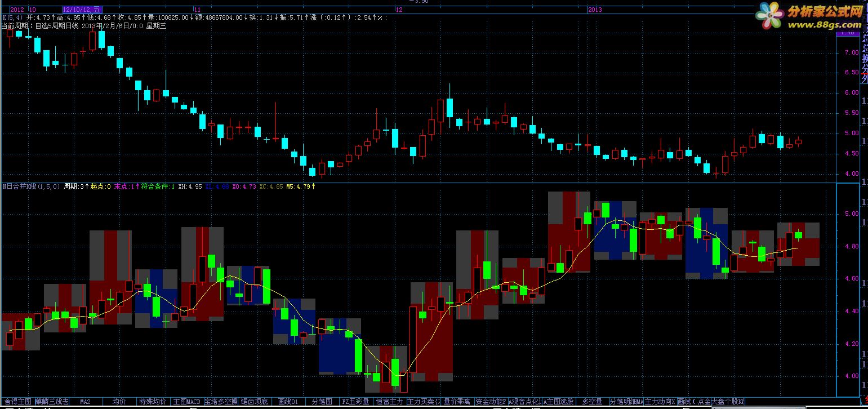Click the 周期:3 parameter text
Viewport: 868px width, 409px height.
(74, 186)
